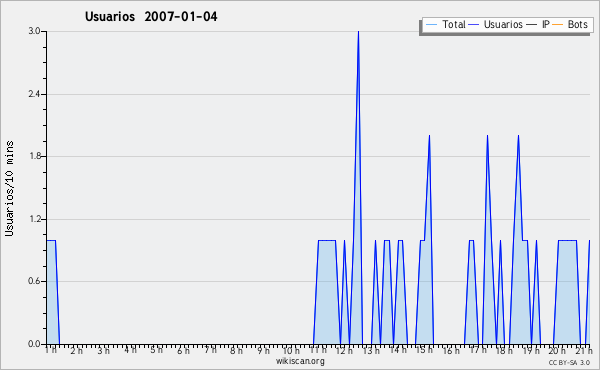This screenshot has width=600, height=370.
Task: Click the '5 h' x-axis label
Action: (157, 350)
